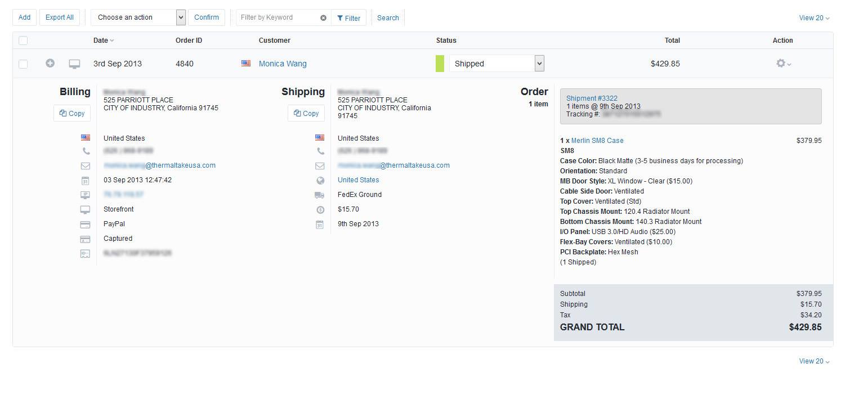
Task: Click the Subtotal $379.95 value
Action: [x=809, y=294]
